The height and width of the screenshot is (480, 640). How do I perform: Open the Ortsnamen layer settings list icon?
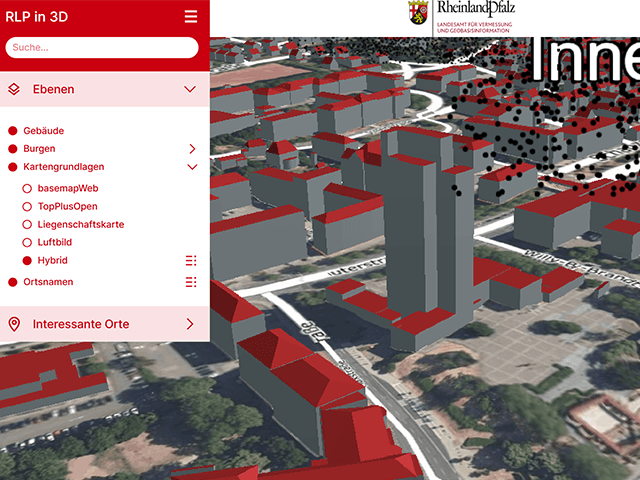tap(191, 282)
